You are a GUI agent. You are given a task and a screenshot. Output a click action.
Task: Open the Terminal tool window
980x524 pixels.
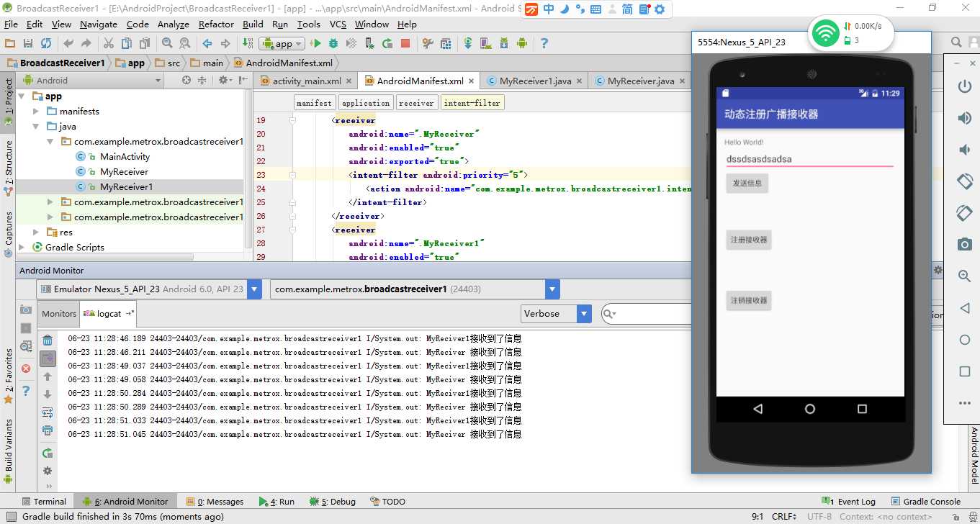tap(43, 501)
